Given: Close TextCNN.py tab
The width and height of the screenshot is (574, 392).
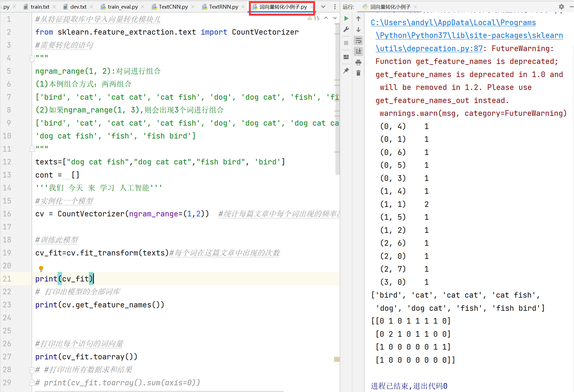Looking at the screenshot, I should (193, 7).
